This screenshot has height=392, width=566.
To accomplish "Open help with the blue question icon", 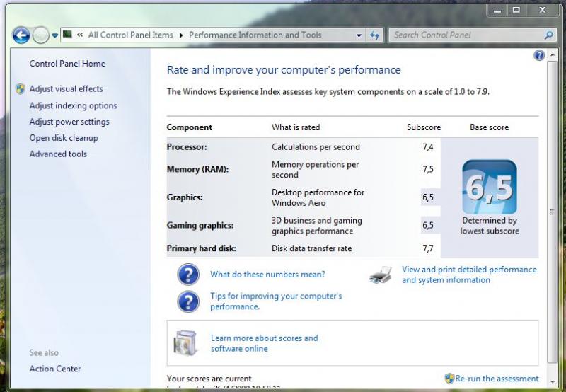I will coord(539,55).
